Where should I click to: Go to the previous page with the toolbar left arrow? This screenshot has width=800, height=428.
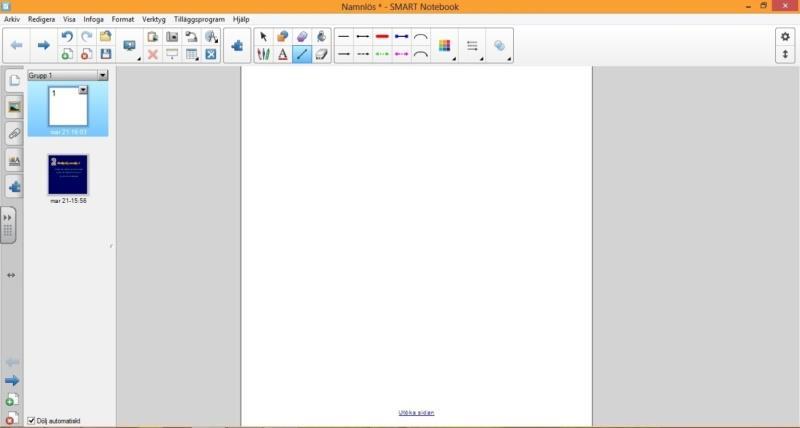pos(16,45)
